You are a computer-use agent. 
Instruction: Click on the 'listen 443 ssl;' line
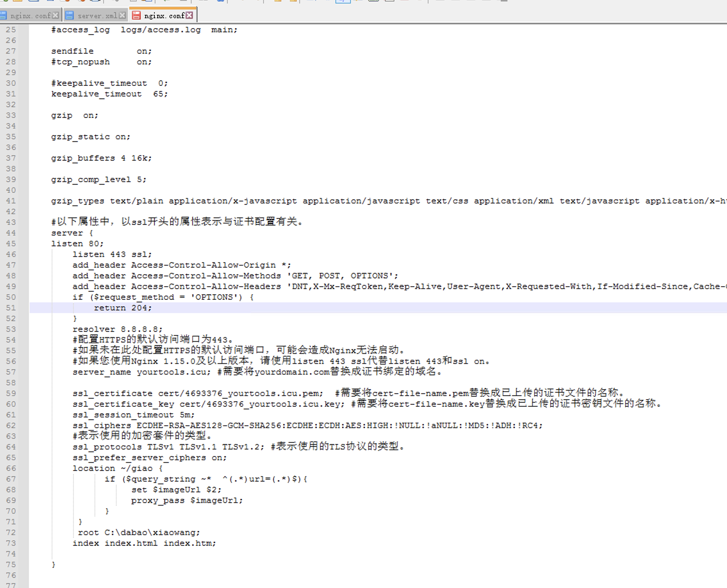(112, 255)
